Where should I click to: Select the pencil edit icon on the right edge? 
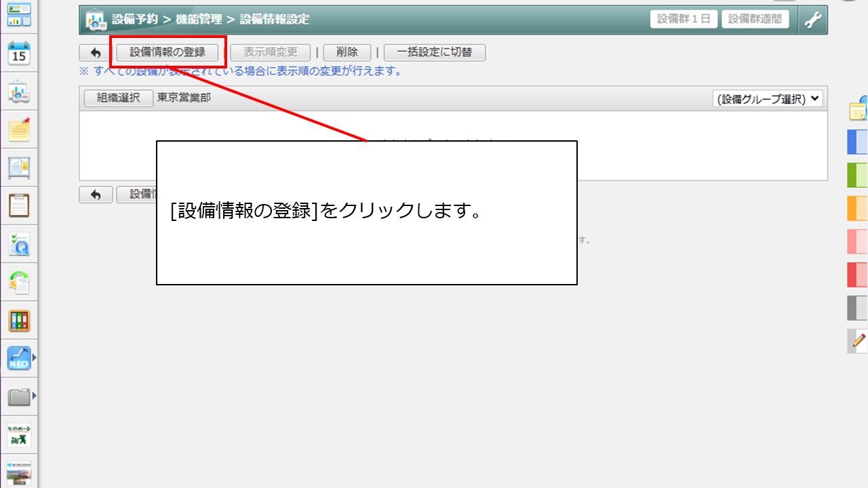pos(858,340)
